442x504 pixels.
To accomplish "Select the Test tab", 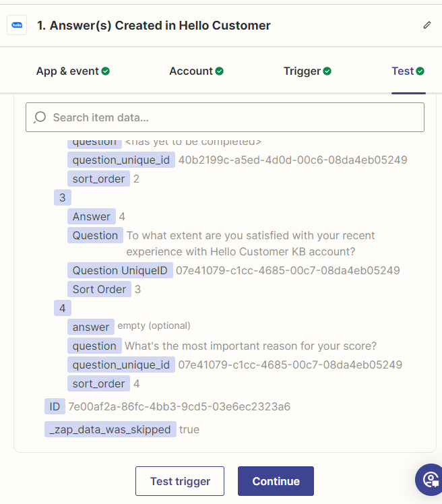I will click(x=403, y=71).
